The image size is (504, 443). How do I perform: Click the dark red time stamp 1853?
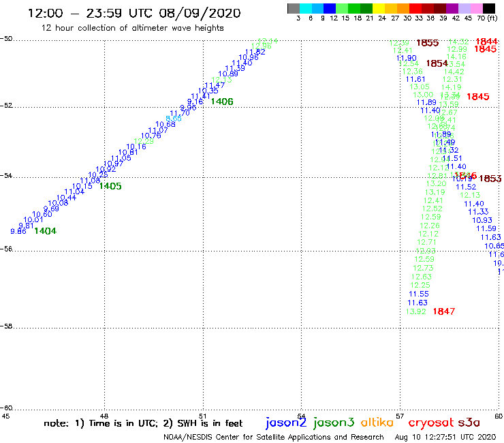coord(490,179)
